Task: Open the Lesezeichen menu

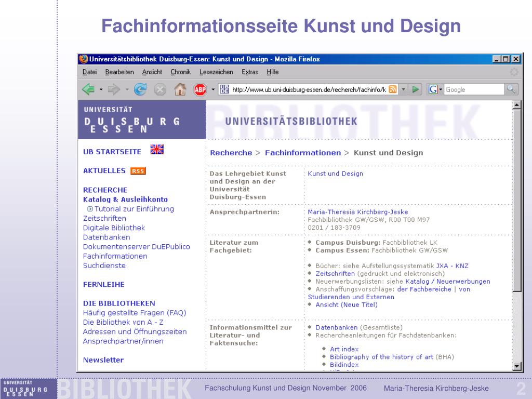Action: coord(216,72)
